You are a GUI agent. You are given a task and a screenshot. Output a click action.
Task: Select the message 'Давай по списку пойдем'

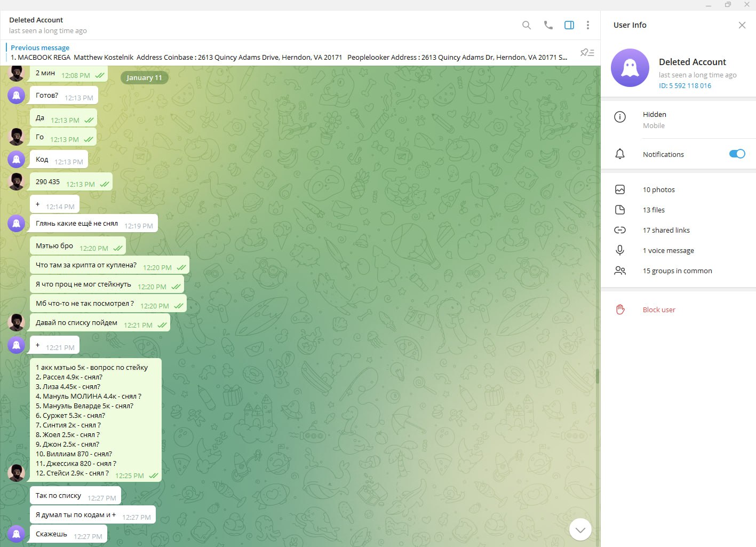pyautogui.click(x=100, y=323)
